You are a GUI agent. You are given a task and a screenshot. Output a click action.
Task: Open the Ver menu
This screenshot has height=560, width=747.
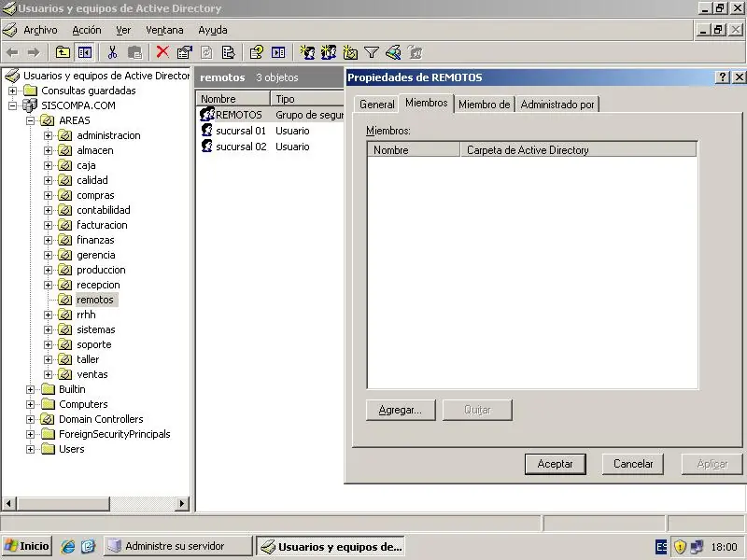(x=123, y=30)
